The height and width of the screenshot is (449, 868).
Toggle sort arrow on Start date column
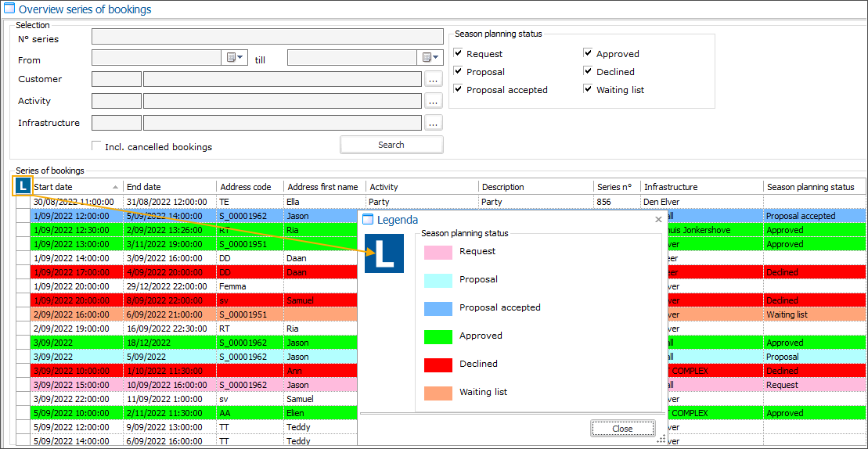click(116, 187)
